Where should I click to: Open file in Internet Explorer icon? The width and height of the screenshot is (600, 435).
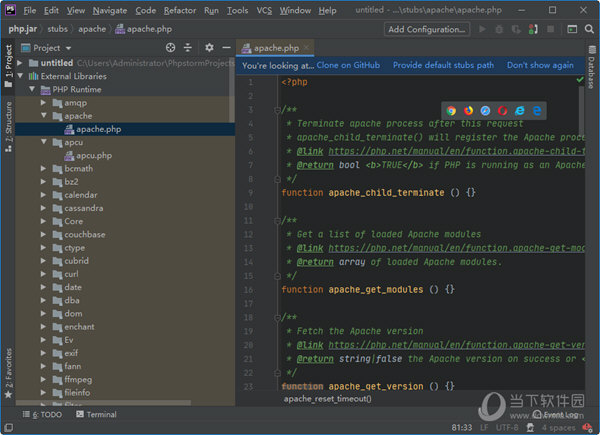click(520, 111)
